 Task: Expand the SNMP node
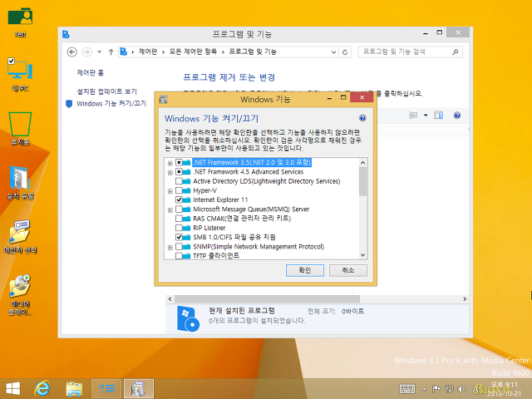coord(170,248)
